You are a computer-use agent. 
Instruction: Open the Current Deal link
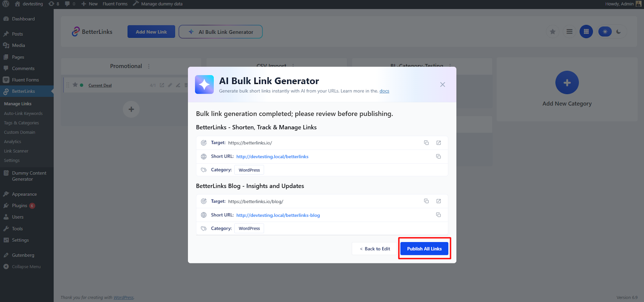100,85
